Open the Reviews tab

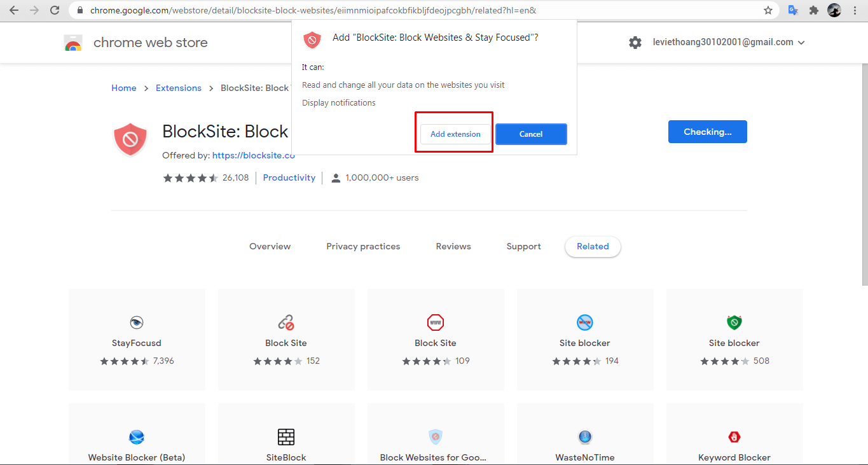click(x=453, y=246)
